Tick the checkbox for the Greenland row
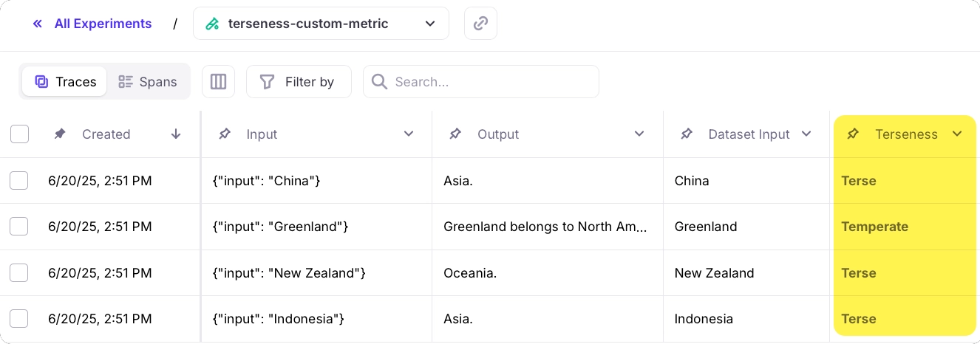The height and width of the screenshot is (344, 980). [19, 227]
